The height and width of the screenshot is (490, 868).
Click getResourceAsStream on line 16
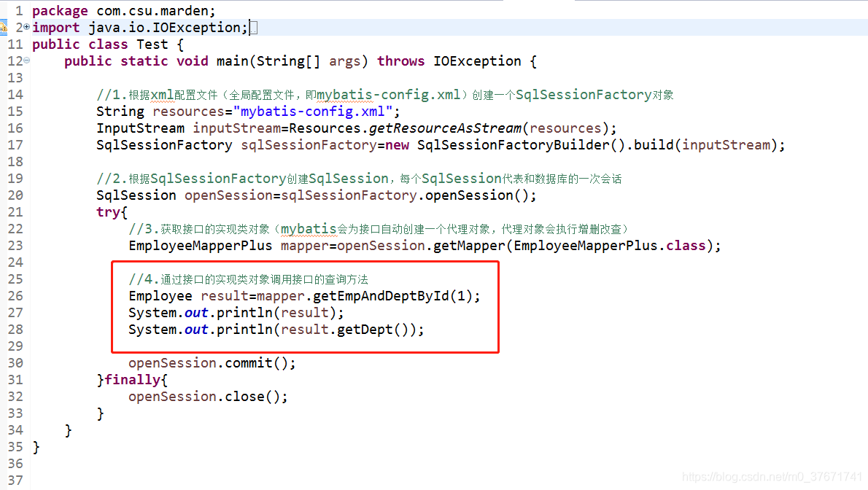coord(445,128)
